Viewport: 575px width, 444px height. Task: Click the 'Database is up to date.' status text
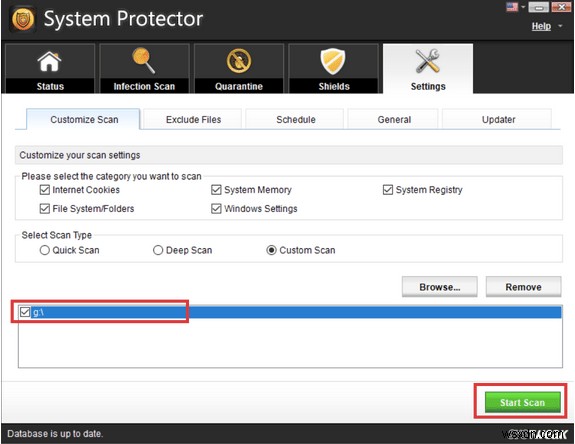click(x=55, y=434)
